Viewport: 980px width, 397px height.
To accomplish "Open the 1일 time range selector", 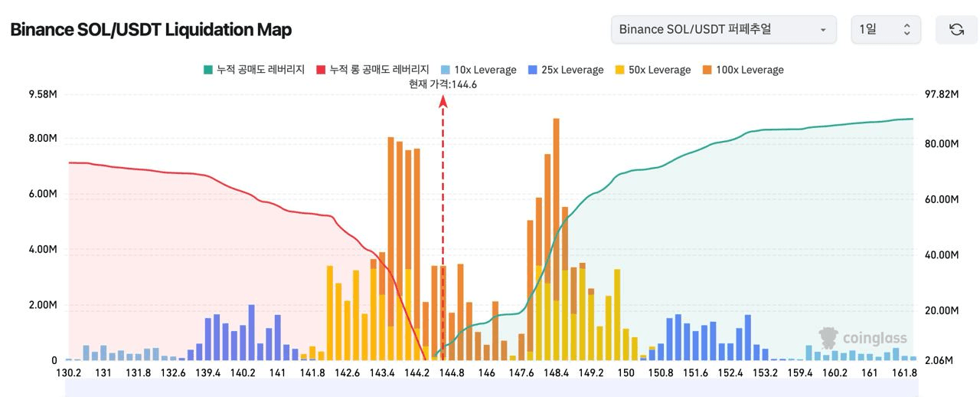I will [x=886, y=29].
